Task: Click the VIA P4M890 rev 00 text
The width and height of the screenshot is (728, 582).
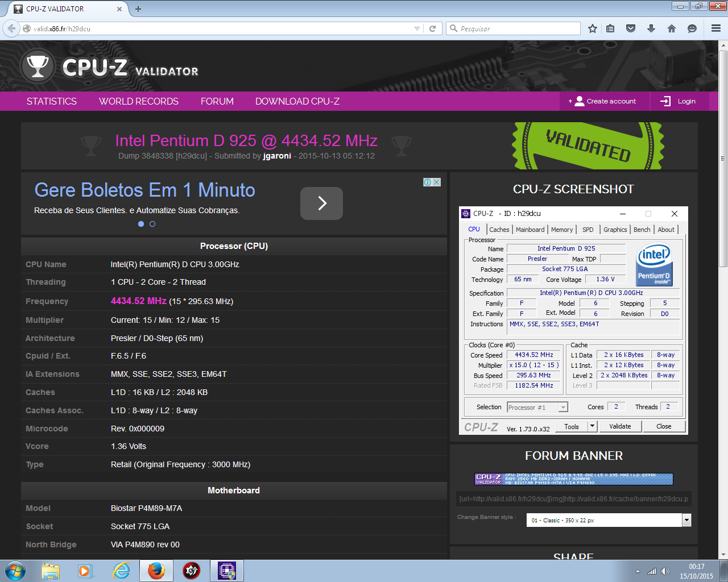Action: 145,544
